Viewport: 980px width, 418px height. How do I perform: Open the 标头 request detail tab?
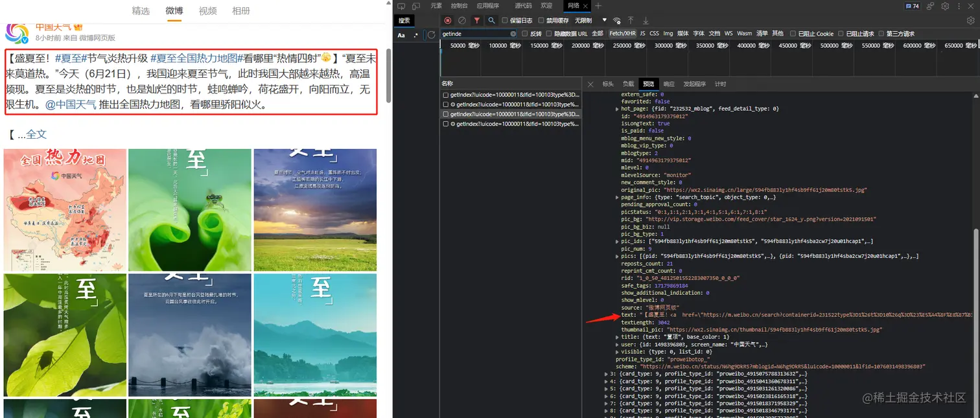608,84
